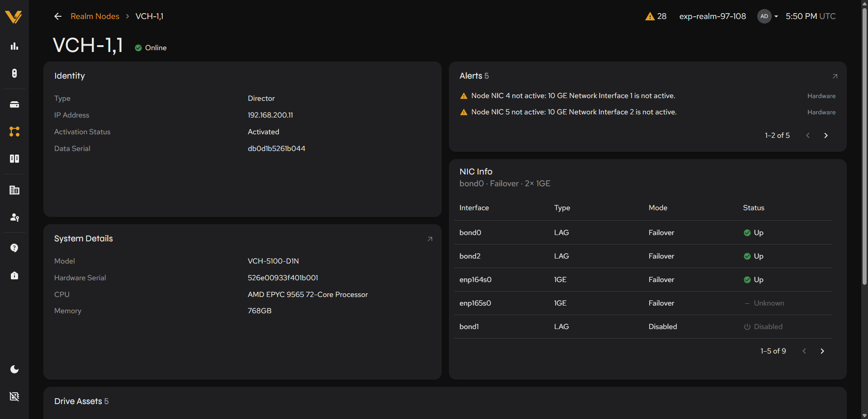Open the help question mark icon
The image size is (868, 419).
tap(14, 248)
